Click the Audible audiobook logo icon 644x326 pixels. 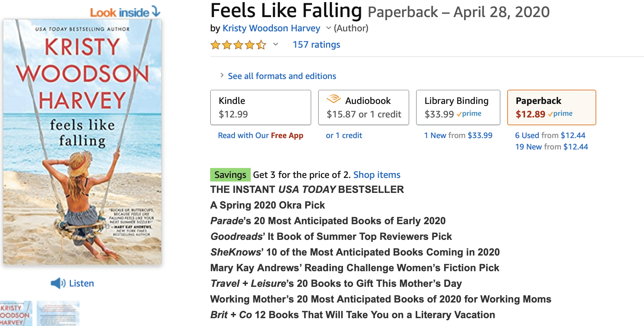333,99
